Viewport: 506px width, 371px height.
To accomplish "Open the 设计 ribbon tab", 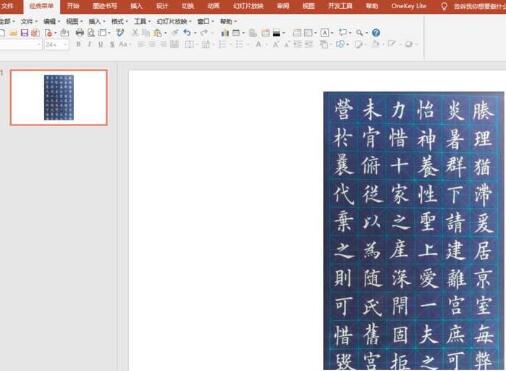I will (x=162, y=6).
